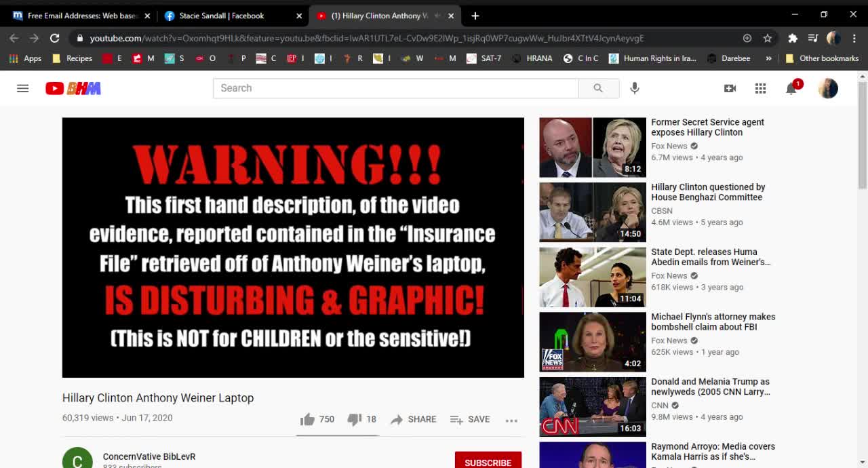The image size is (868, 468).
Task: Expand the bookmarks overflow chevron
Action: tap(768, 58)
